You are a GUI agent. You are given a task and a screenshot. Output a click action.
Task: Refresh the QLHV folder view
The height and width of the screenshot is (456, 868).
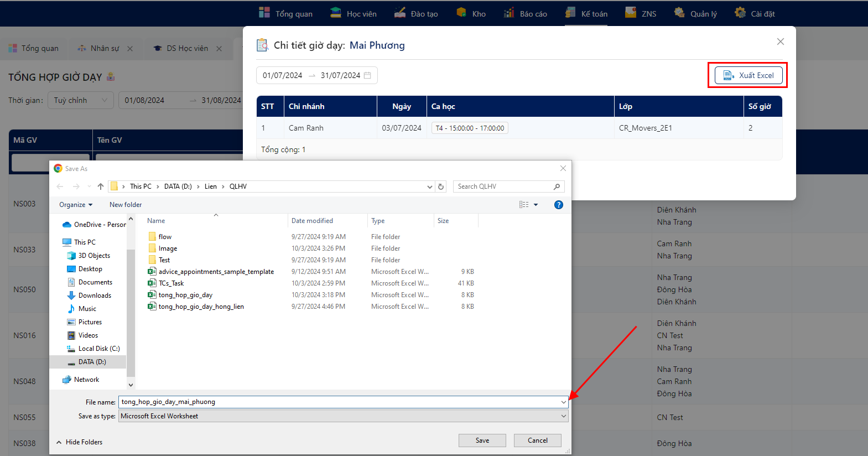pyautogui.click(x=441, y=186)
